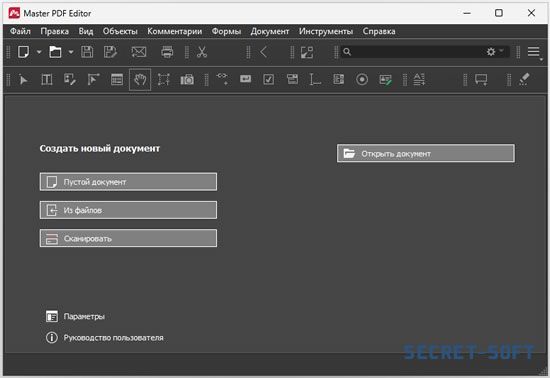Click the Previous page arrow icon
The width and height of the screenshot is (550, 378).
pyautogui.click(x=264, y=52)
